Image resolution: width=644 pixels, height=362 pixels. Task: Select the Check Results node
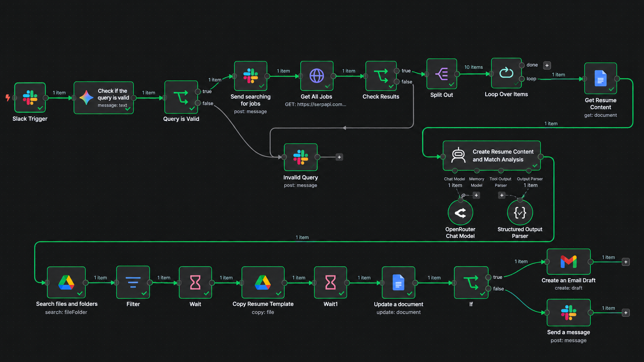pos(381,76)
